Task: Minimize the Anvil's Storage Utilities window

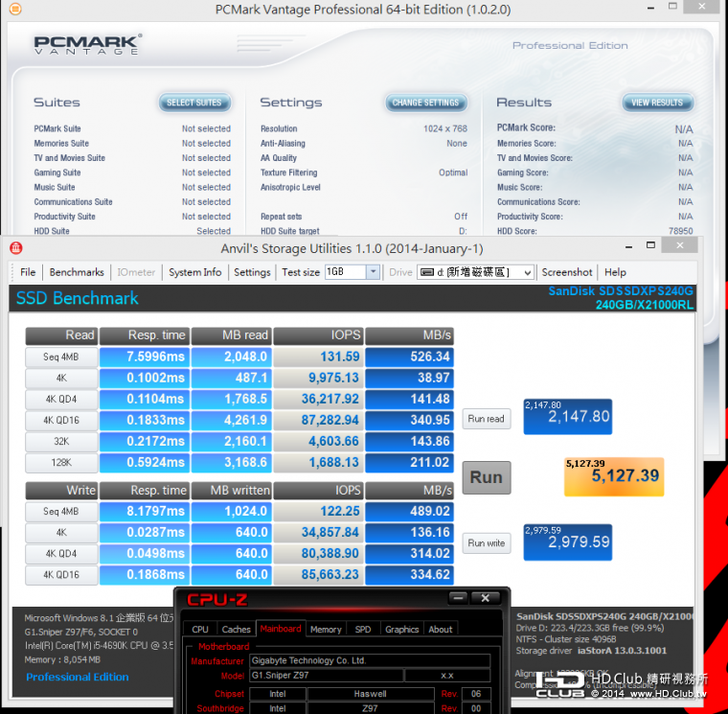Action: click(628, 247)
